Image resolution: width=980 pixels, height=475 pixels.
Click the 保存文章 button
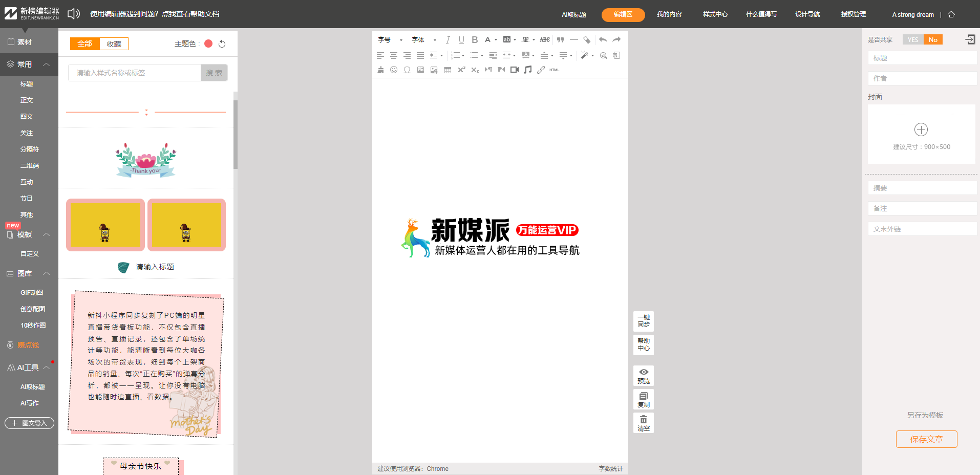pos(926,439)
